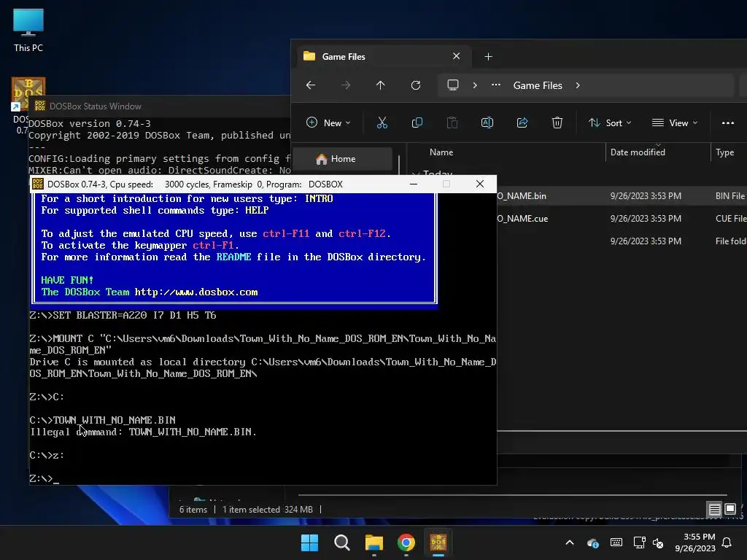
Task: Sort by the Type column header
Action: [724, 152]
